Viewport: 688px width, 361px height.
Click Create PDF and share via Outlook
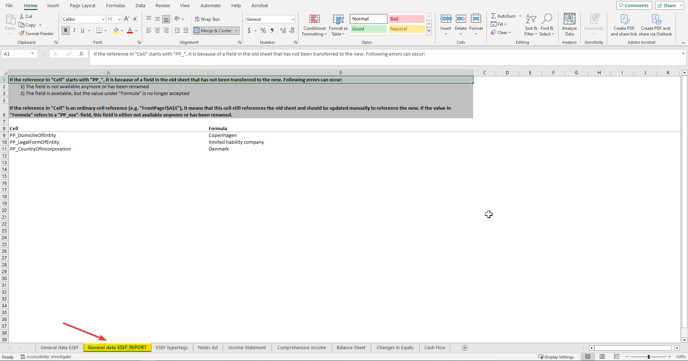656,25
